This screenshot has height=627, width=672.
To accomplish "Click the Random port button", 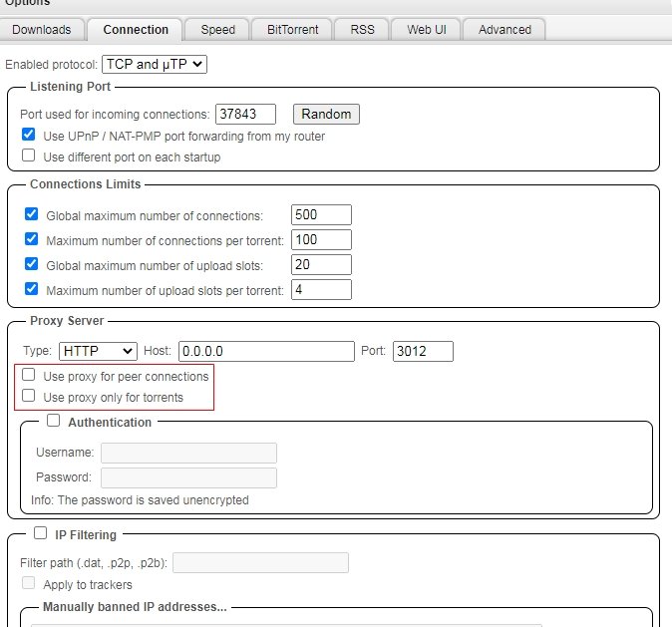I will click(x=326, y=115).
